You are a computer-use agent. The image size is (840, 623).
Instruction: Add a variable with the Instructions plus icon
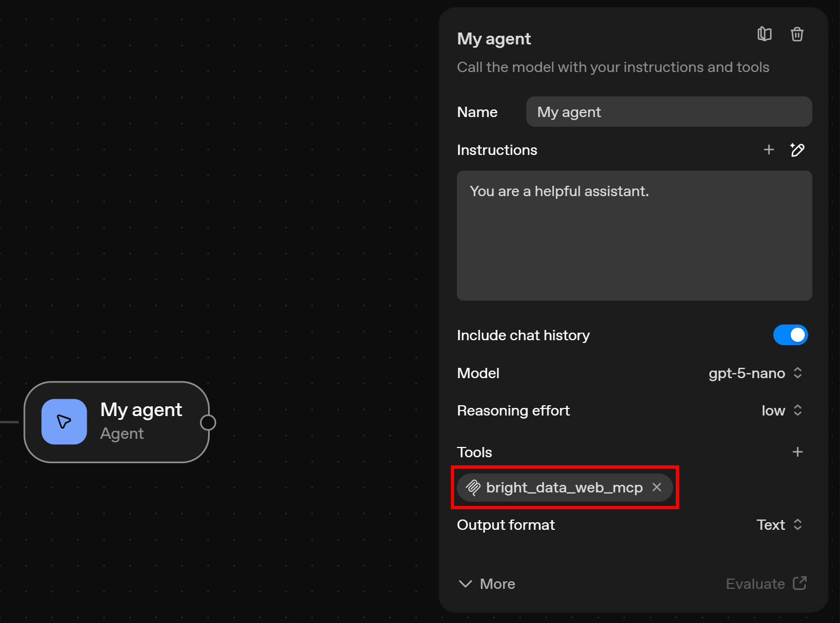point(769,150)
